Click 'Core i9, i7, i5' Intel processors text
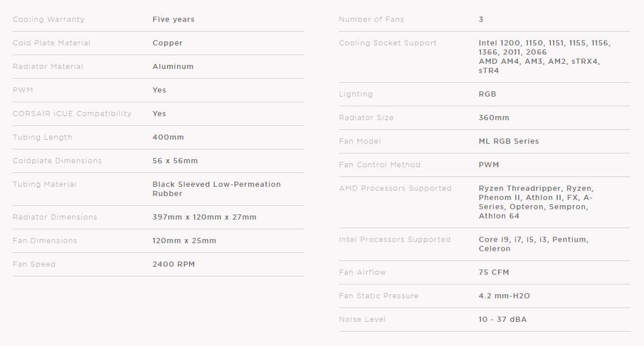 click(507, 239)
